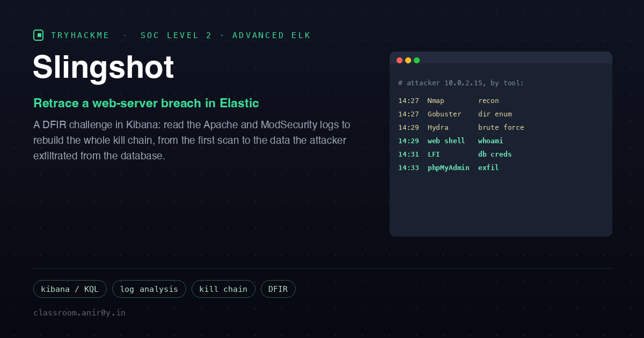Click the 'TRYHACKME' header label

(x=80, y=35)
